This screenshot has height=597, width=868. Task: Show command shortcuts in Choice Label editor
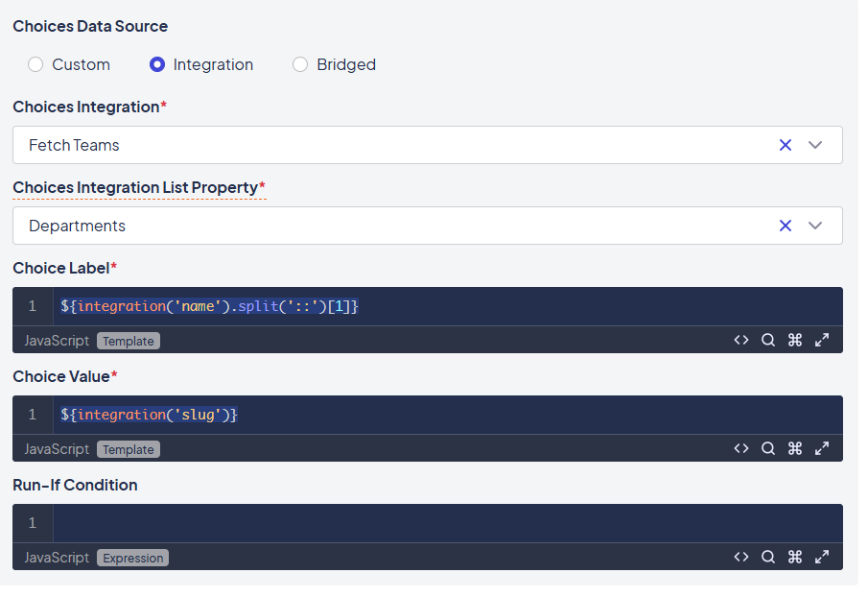tap(795, 340)
